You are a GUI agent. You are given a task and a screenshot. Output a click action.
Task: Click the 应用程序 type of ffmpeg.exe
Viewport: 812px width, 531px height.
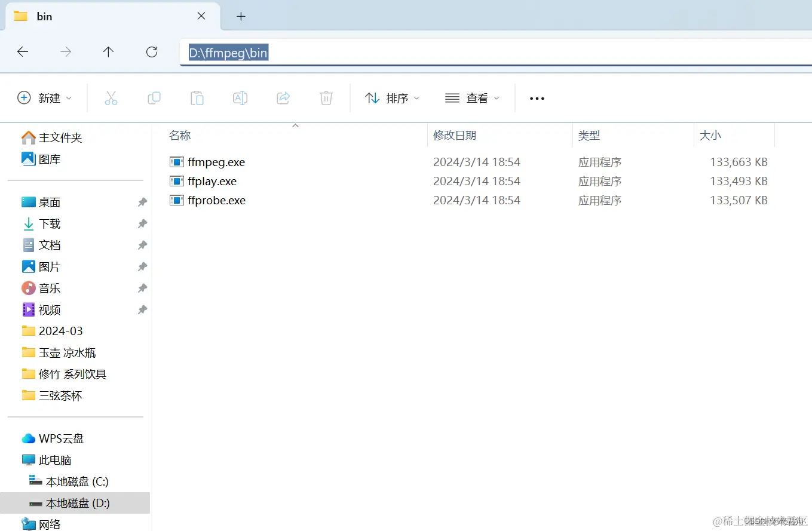tap(600, 162)
